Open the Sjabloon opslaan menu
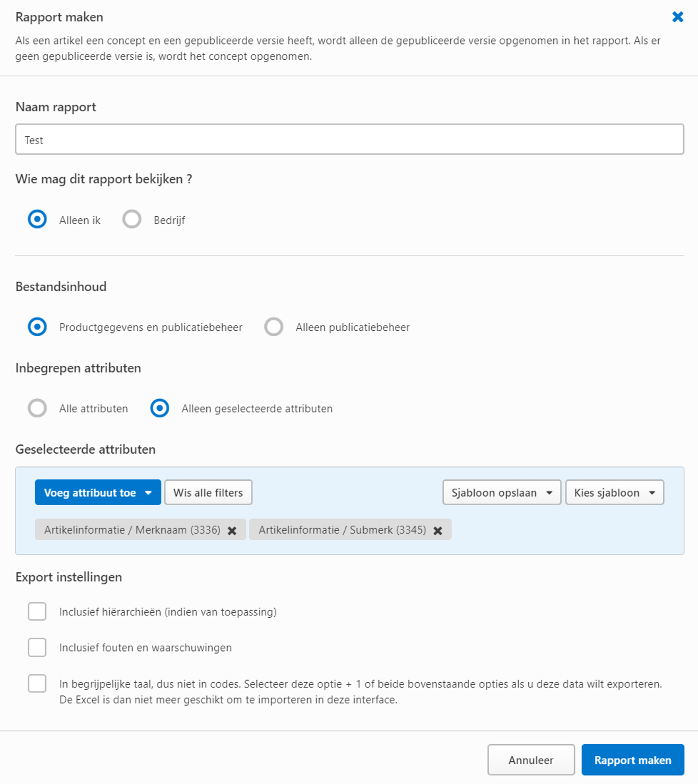The height and width of the screenshot is (784, 698). [x=501, y=492]
